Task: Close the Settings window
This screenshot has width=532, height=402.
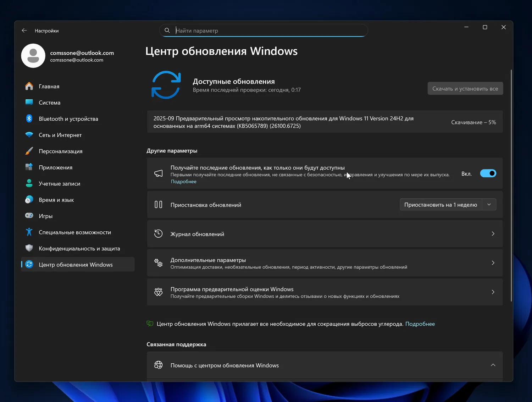Action: pos(503,27)
